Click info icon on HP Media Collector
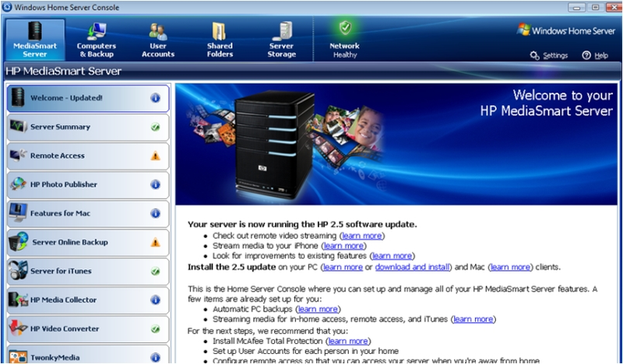The image size is (623, 364). tap(155, 300)
